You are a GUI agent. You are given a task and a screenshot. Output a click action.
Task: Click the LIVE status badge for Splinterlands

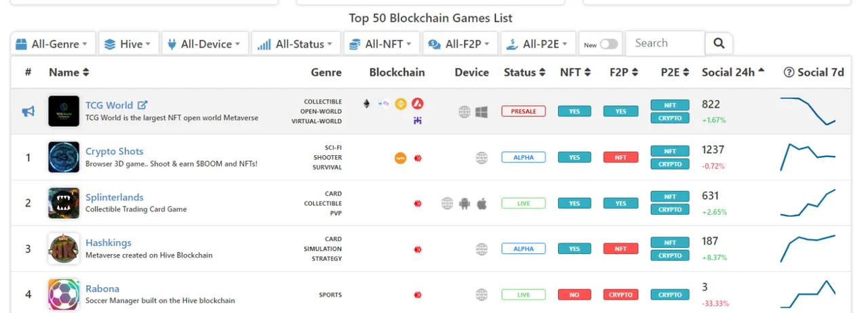[x=524, y=203]
